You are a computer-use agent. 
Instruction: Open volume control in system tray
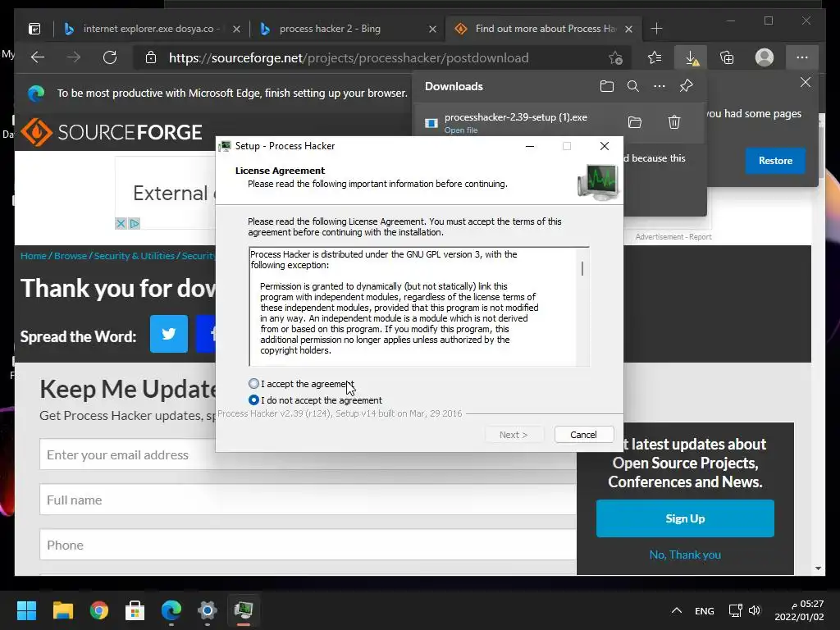point(755,610)
